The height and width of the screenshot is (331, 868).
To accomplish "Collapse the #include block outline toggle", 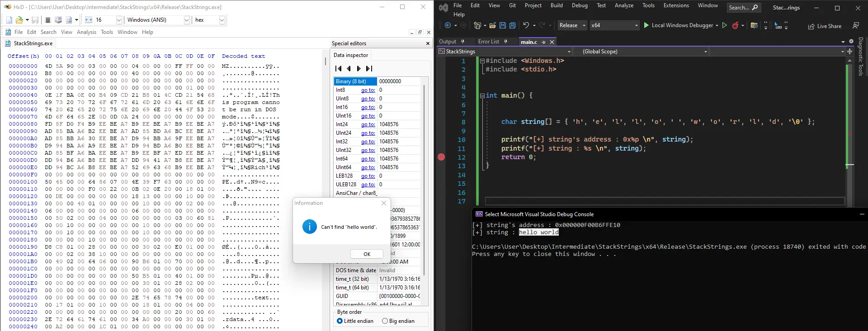I will 482,61.
